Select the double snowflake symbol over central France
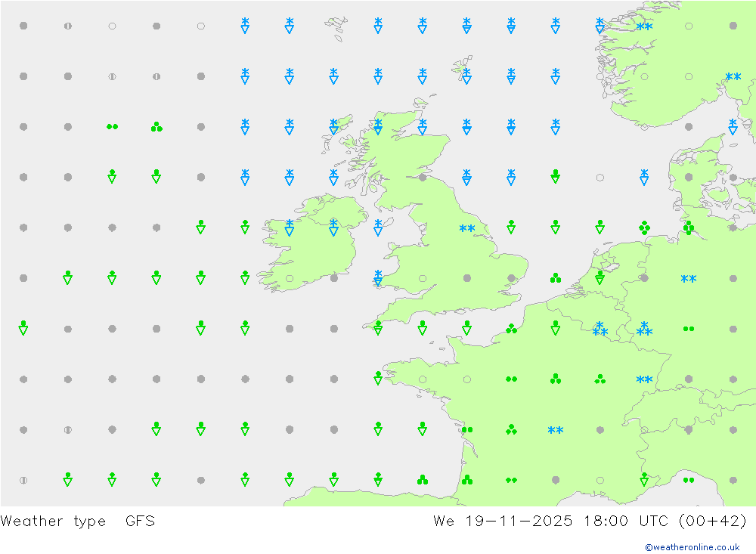Viewport: 756px width, 554px height. pos(556,430)
